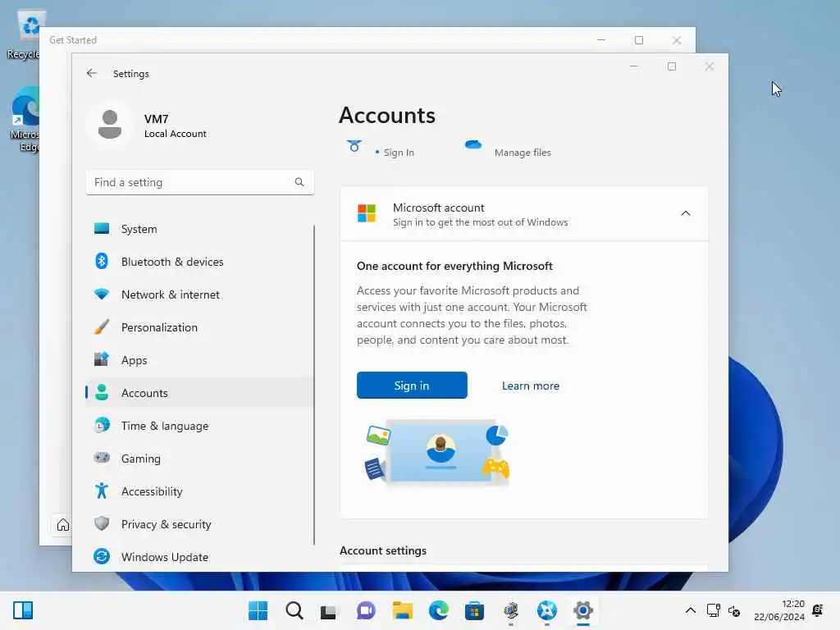
Task: Open the Widgets panel icon
Action: [x=23, y=610]
